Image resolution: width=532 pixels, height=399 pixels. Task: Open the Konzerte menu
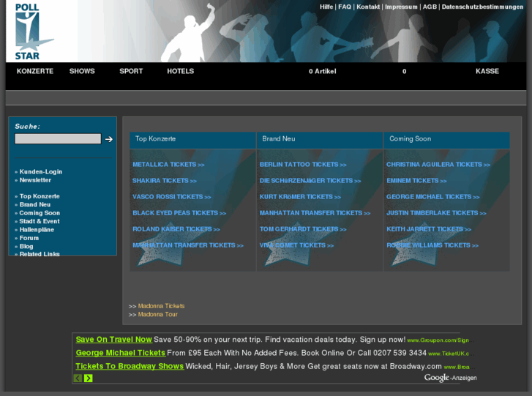(35, 71)
